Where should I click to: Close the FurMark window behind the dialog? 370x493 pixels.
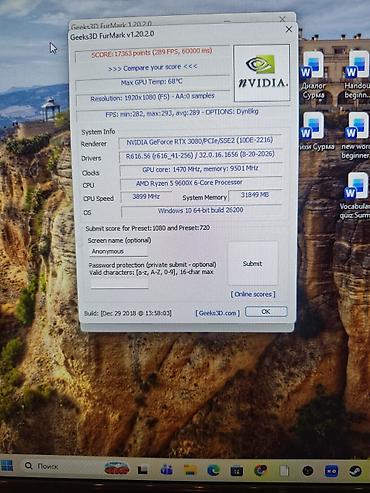[x=282, y=19]
